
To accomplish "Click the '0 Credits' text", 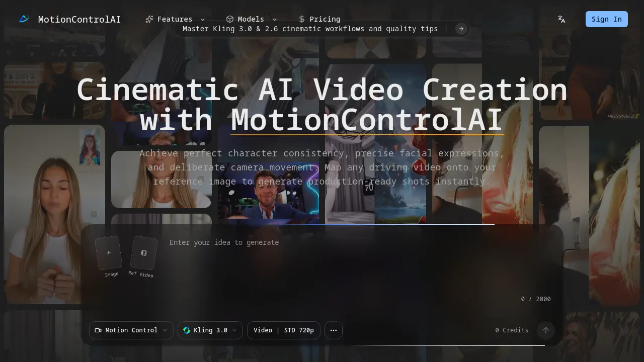I will coord(512,330).
